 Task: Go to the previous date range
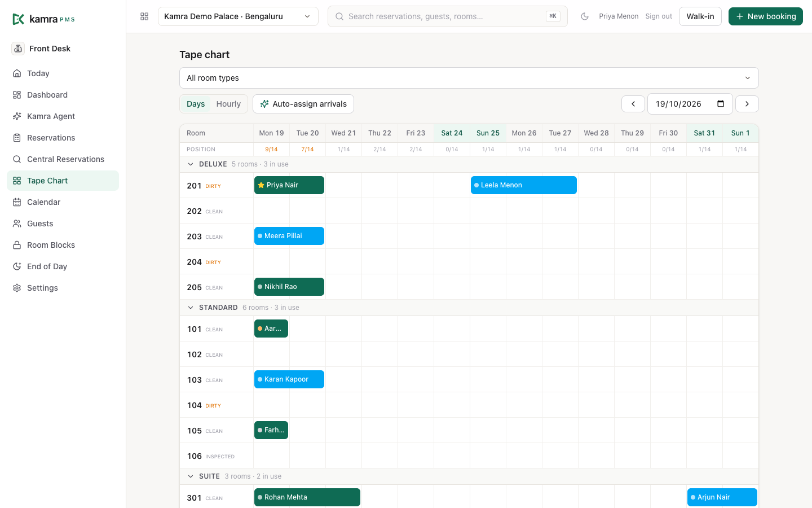pos(633,104)
